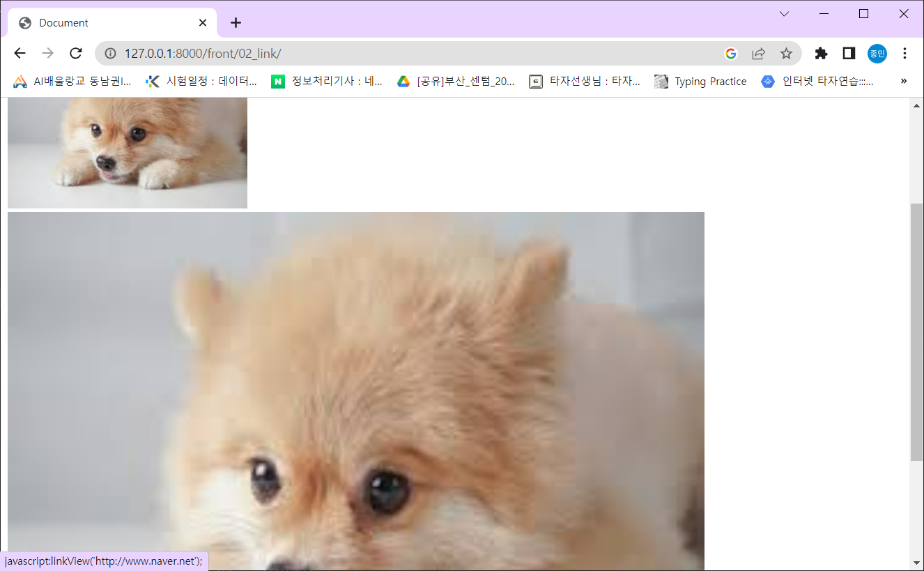Image resolution: width=924 pixels, height=571 pixels.
Task: Open 시험일정 : 데이터 bookmark
Action: pos(201,82)
